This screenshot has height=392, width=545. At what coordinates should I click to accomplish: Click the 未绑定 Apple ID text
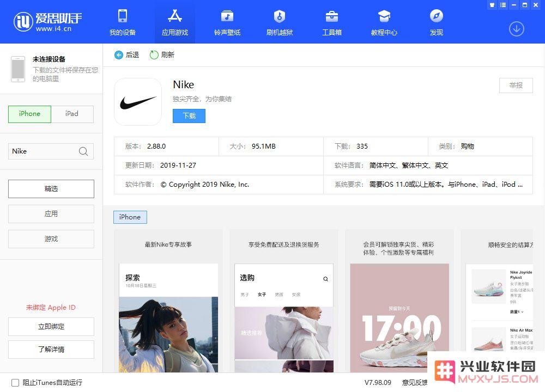[x=51, y=307]
